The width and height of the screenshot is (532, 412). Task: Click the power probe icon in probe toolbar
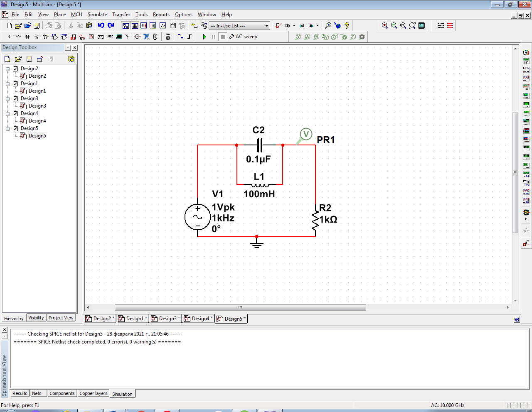tap(316, 37)
